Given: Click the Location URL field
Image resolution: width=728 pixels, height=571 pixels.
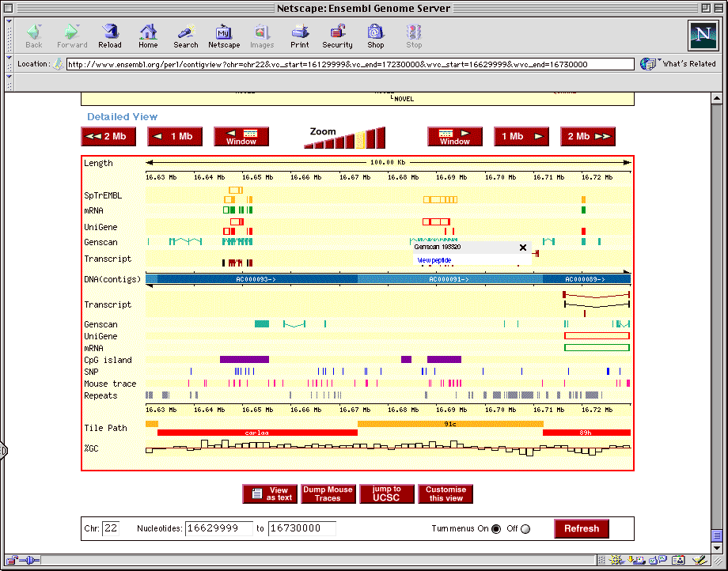Looking at the screenshot, I should (351, 64).
